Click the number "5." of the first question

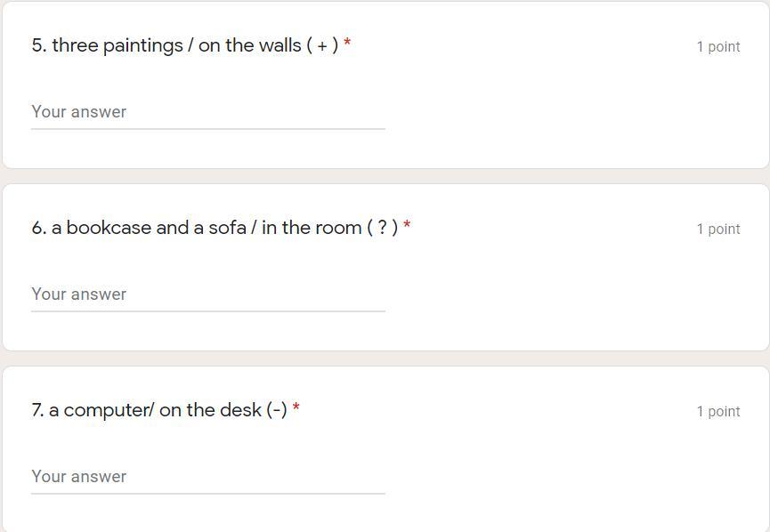point(39,45)
